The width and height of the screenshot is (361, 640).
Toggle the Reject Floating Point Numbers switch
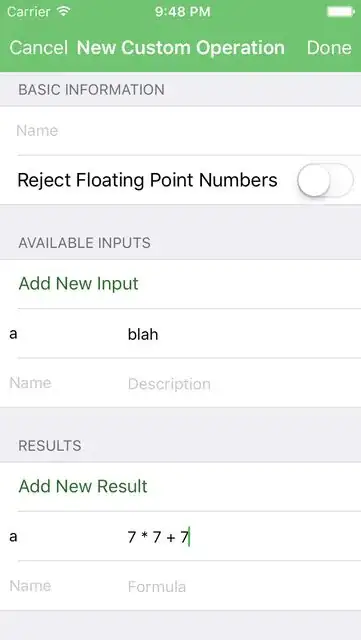[x=325, y=180]
